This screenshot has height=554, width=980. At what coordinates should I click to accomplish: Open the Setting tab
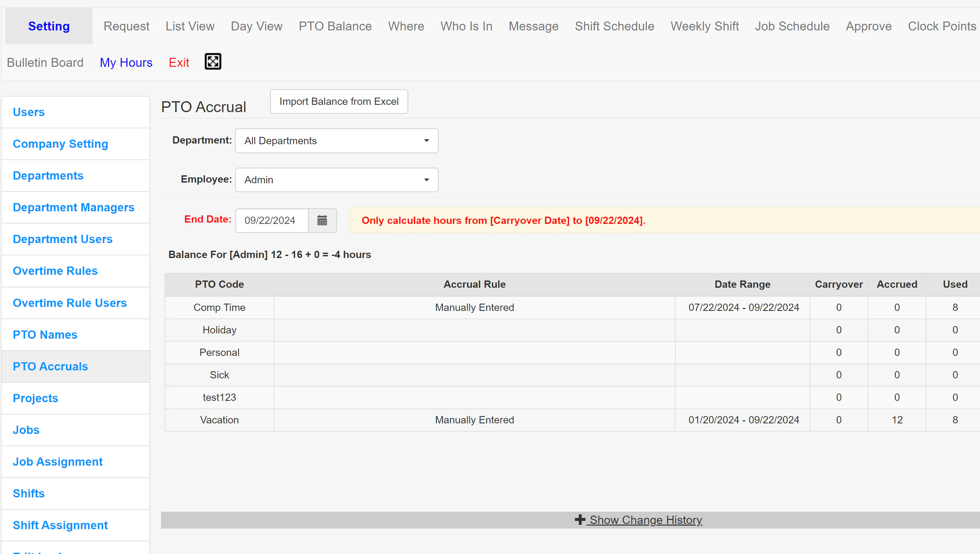pos(49,26)
